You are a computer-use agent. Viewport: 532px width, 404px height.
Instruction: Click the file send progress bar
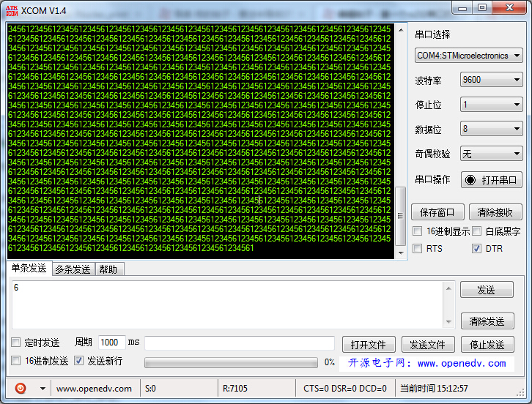[231, 363]
